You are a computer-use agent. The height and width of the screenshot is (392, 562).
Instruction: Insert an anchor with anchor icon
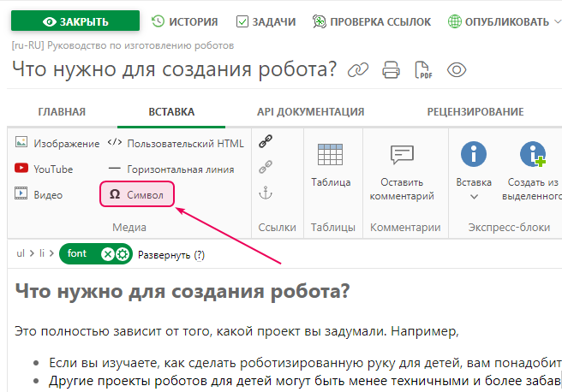[266, 193]
